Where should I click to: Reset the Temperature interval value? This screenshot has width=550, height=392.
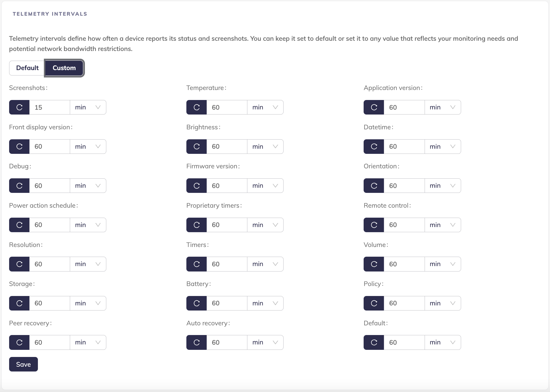click(197, 107)
